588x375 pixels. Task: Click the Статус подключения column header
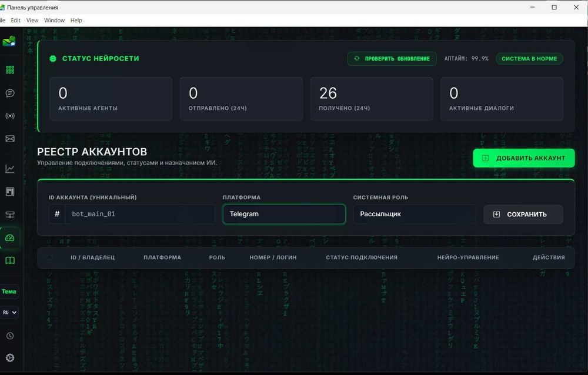point(362,257)
